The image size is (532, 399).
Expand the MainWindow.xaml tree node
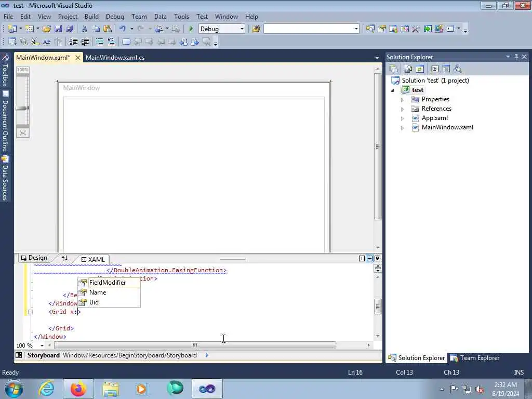point(403,128)
